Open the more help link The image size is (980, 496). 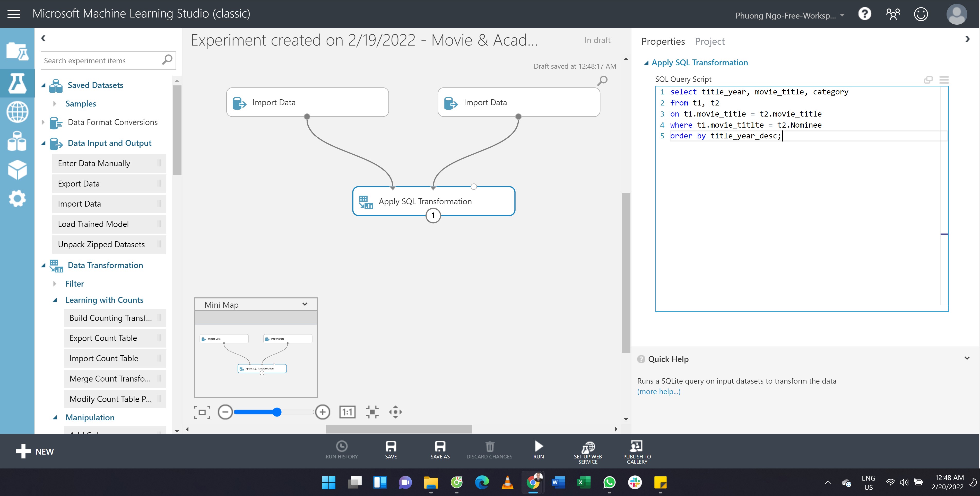(658, 392)
